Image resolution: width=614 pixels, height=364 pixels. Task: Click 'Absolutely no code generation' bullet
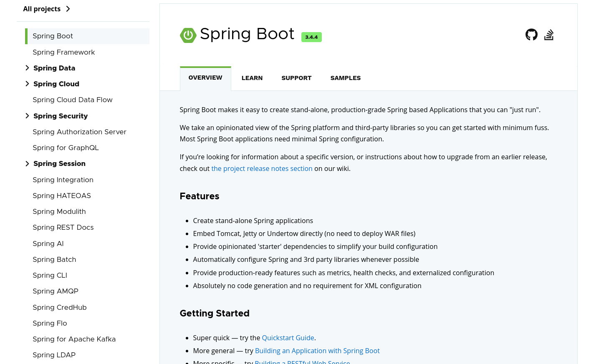click(x=307, y=286)
